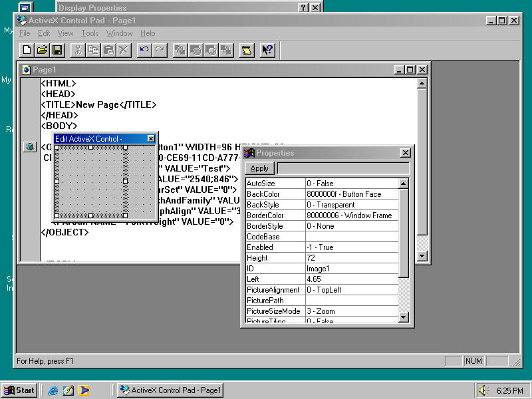Click the Copy toolbar icon
Screen dimensions: 532x399
(x=93, y=51)
